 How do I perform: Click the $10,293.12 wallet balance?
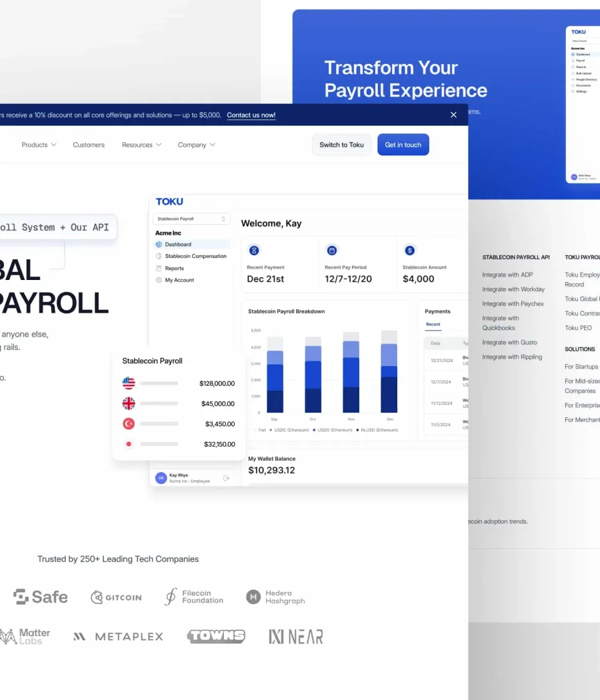click(271, 470)
